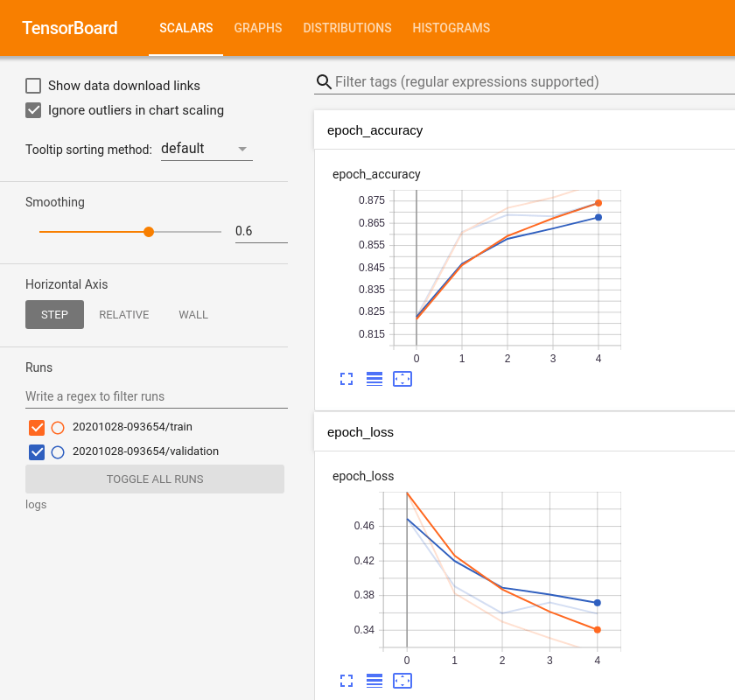Image resolution: width=735 pixels, height=700 pixels.
Task: Expand the epoch_loss chart to full size
Action: point(346,681)
